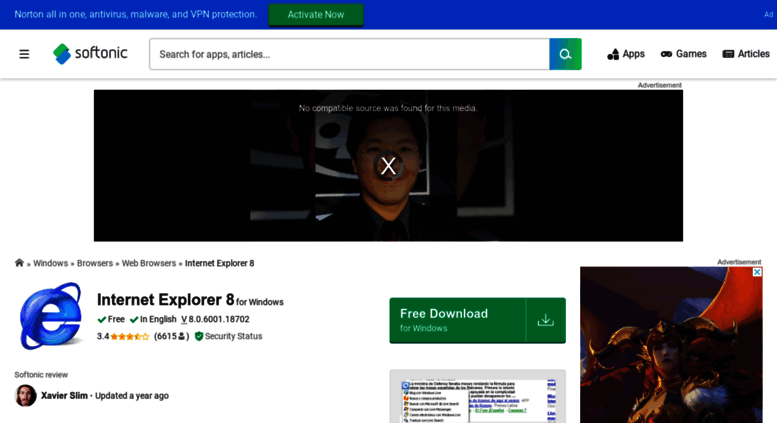Go to Softonic homepage via logo
Viewport: 777px width, 423px height.
[90, 53]
